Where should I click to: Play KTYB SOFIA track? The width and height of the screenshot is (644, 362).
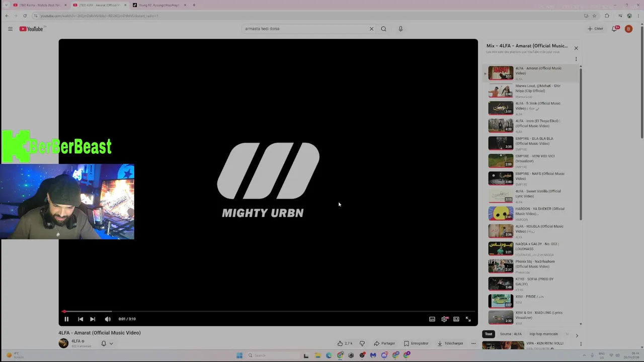click(531, 284)
